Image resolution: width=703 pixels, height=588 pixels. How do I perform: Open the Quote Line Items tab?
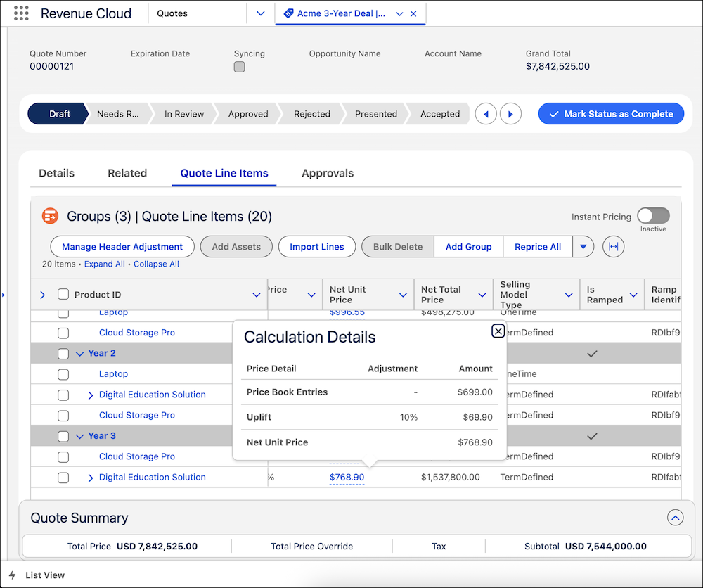tap(224, 173)
